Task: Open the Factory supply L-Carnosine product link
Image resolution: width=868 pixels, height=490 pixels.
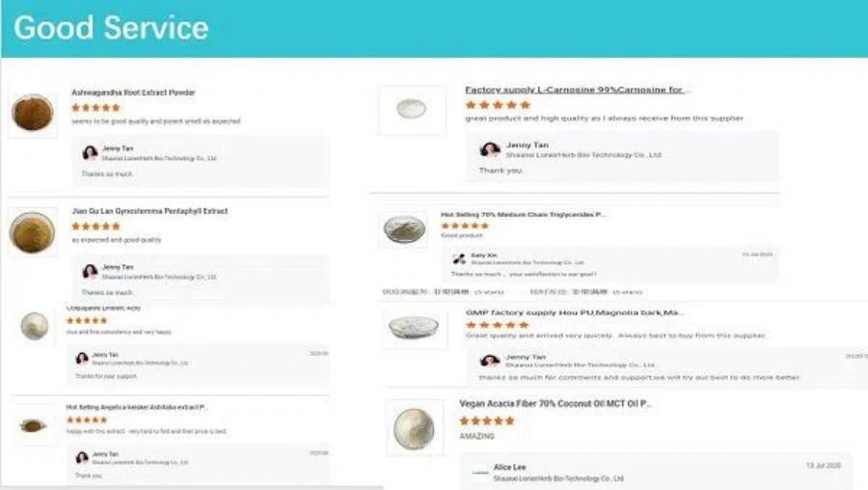Action: [574, 90]
